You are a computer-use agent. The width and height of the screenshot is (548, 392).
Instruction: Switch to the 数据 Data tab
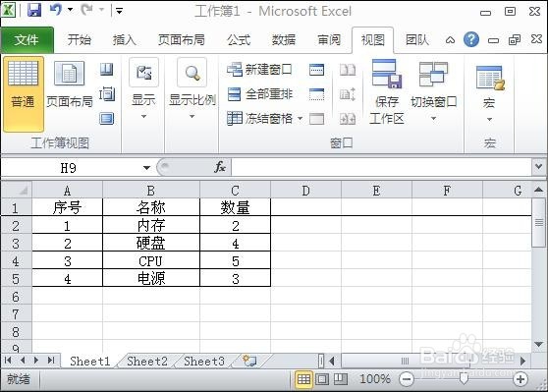point(284,40)
